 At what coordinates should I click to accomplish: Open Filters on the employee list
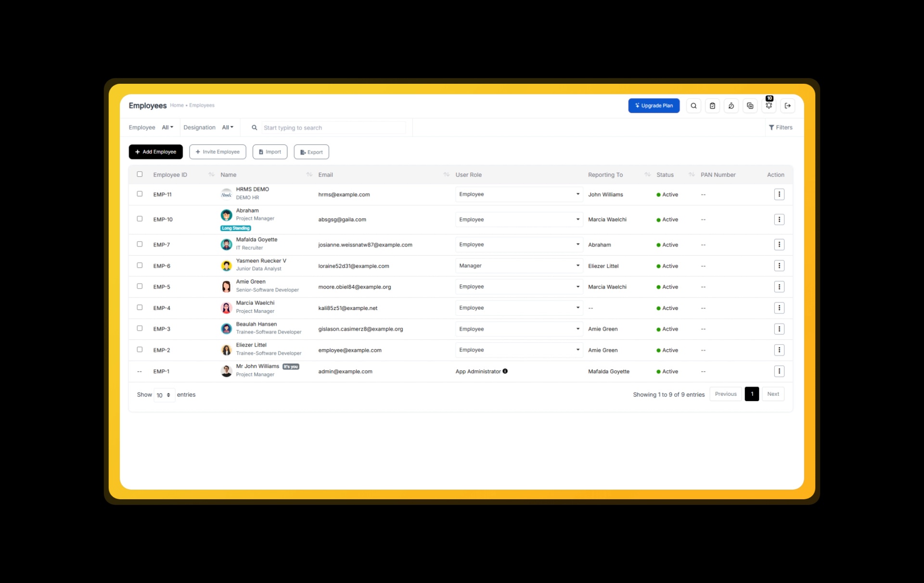[781, 127]
